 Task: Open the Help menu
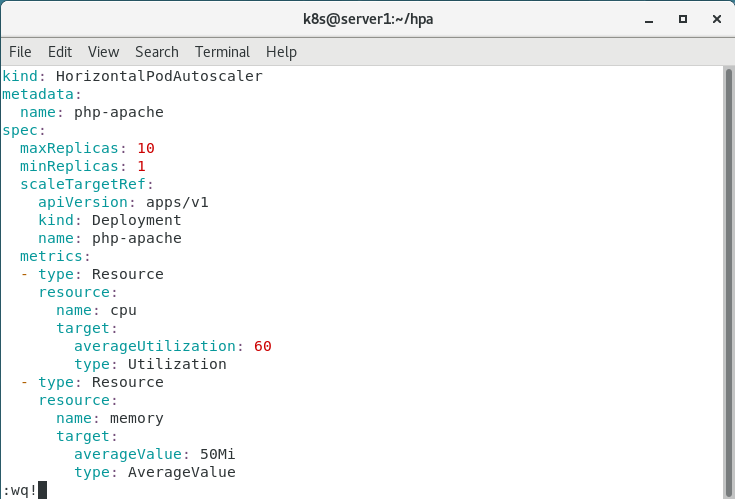281,52
